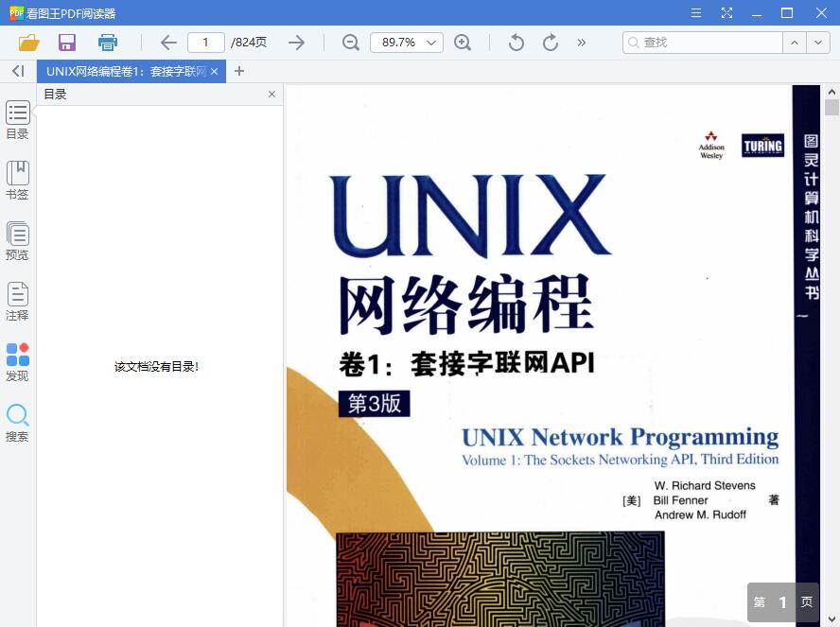Click the page number input field

point(205,43)
